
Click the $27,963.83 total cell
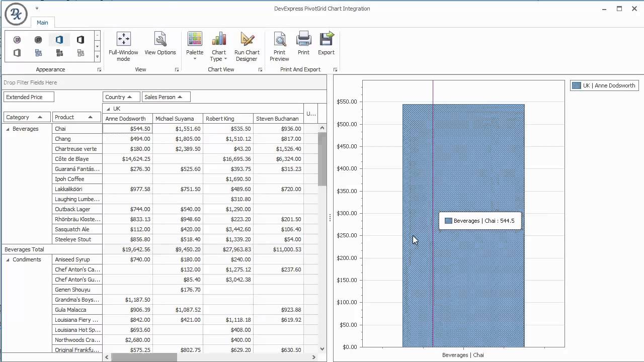(x=228, y=249)
